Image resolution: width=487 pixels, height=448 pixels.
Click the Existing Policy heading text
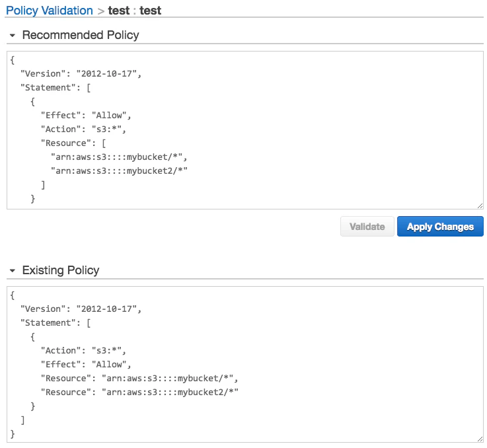click(61, 270)
